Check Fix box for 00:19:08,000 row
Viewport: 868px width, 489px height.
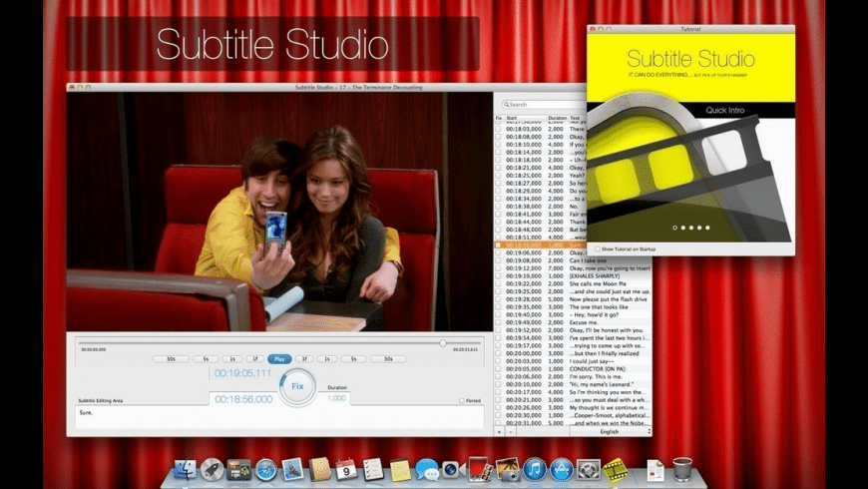(498, 260)
